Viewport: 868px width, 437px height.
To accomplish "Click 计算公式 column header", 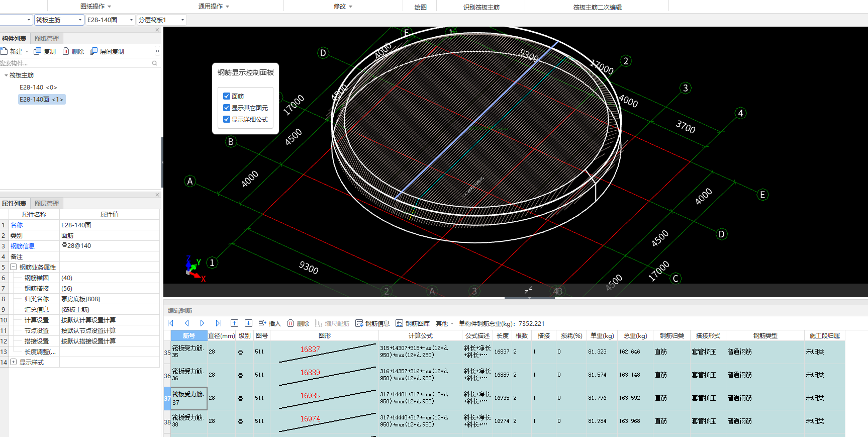I will 420,335.
